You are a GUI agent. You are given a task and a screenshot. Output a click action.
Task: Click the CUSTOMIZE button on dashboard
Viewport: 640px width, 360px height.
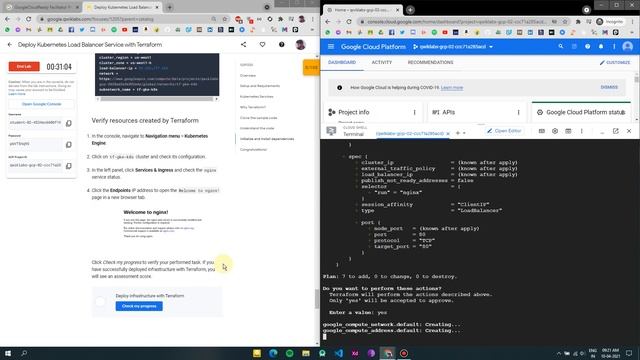click(x=615, y=62)
